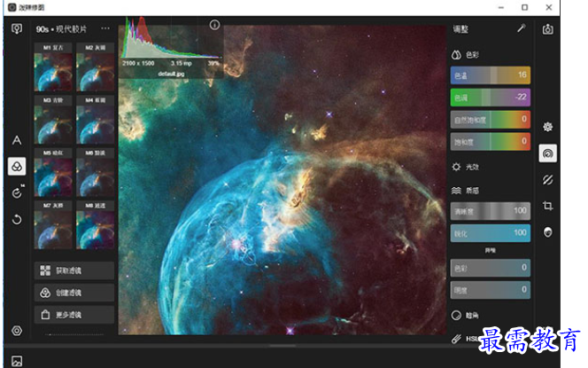The image size is (588, 368).
Task: Click the 自然饱和度 vibrance slider
Action: (491, 120)
